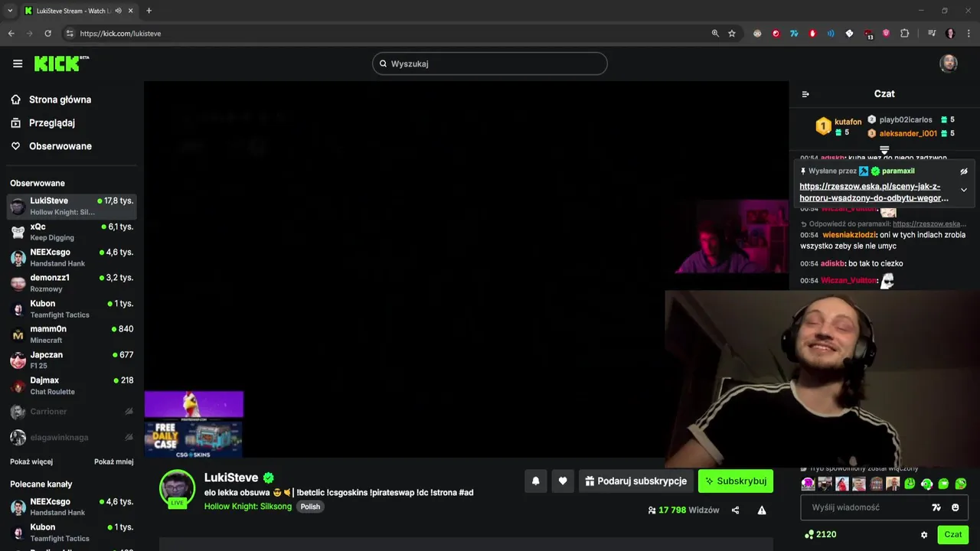Go to Strona główna
Image resolution: width=980 pixels, height=551 pixels.
click(51, 99)
